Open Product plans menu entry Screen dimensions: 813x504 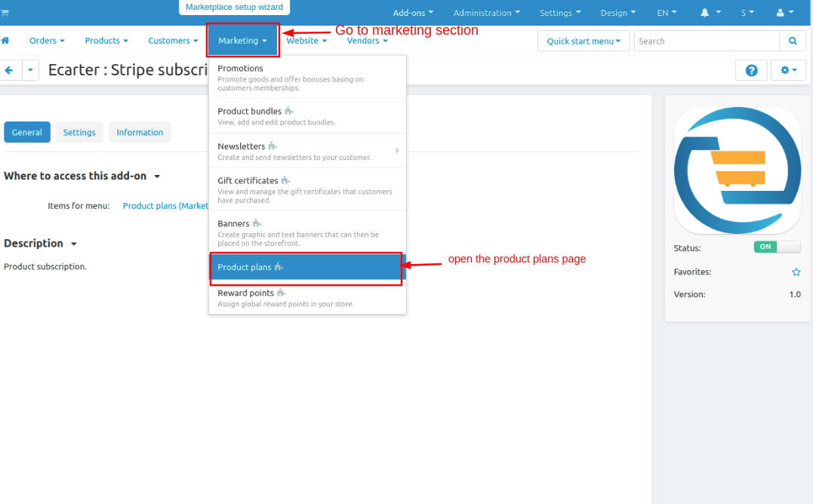(x=307, y=267)
